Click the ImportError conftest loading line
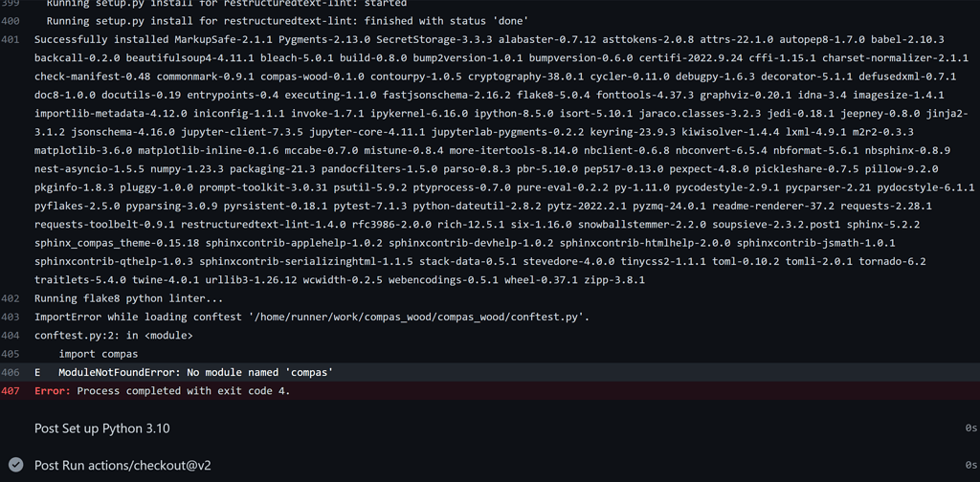 click(x=311, y=317)
